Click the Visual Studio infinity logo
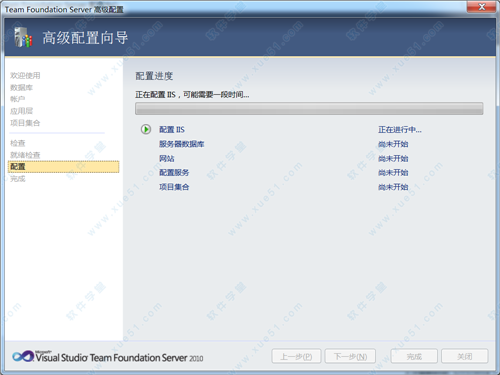Screen dimensions: 500x375 coord(23,356)
